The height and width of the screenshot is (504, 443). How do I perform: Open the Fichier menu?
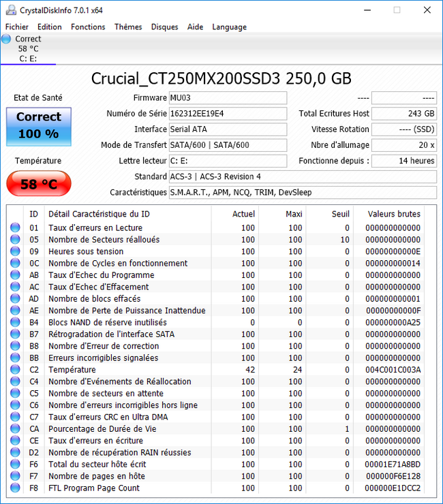pyautogui.click(x=17, y=27)
